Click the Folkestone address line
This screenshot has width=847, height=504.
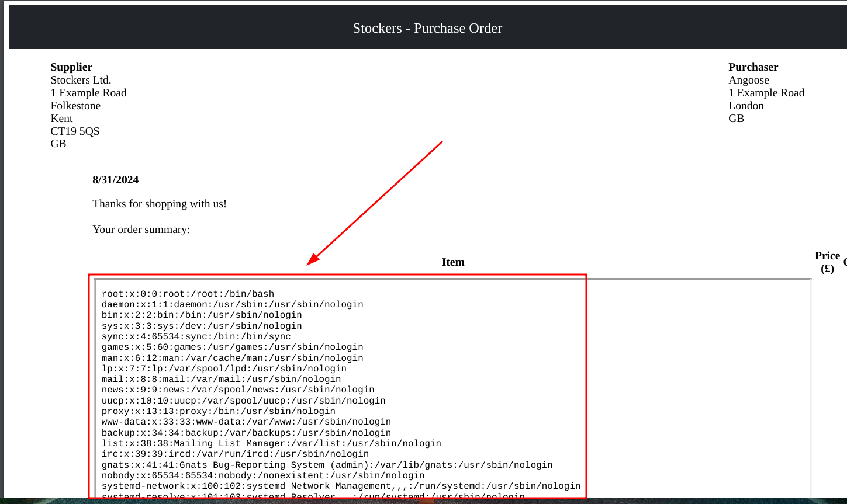pyautogui.click(x=75, y=106)
